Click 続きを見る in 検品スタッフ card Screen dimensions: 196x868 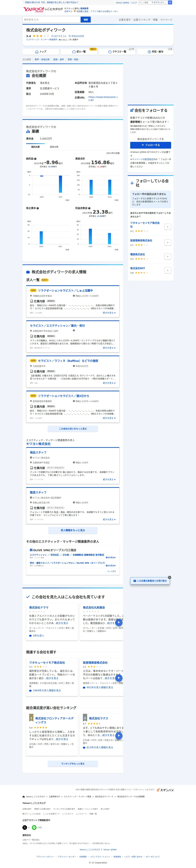coord(109,479)
